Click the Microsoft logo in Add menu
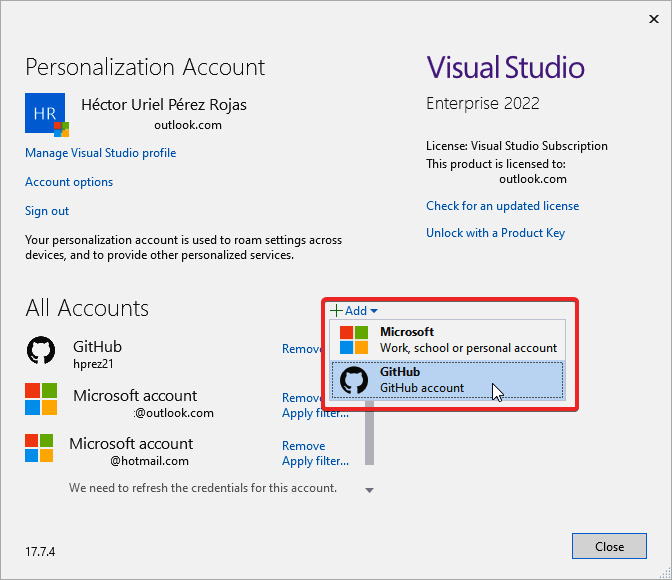Viewport: 672px width, 580px height. [354, 340]
